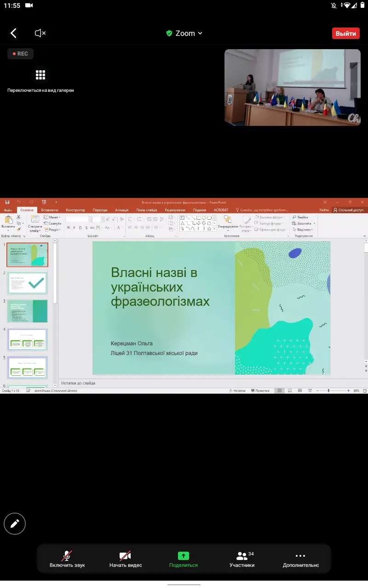Open the Замінити dropdown arrow
Viewport: 368px width, 588px height.
tap(315, 223)
